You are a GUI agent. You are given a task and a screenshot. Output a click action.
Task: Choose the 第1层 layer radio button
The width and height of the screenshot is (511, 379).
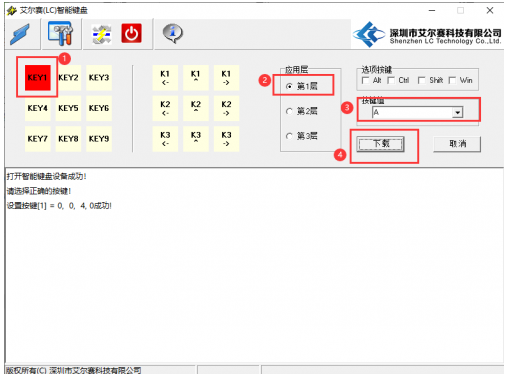point(289,86)
